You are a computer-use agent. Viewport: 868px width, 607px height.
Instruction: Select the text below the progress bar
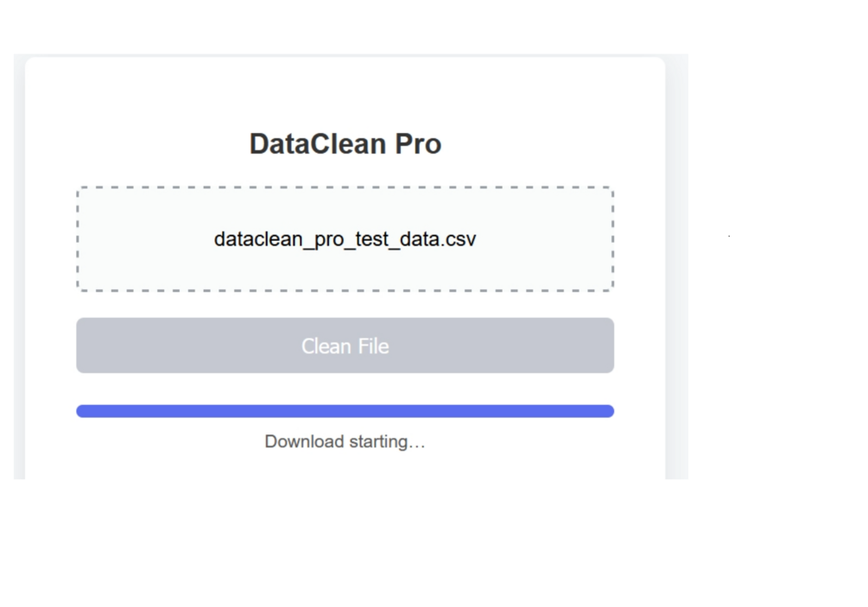tap(345, 442)
